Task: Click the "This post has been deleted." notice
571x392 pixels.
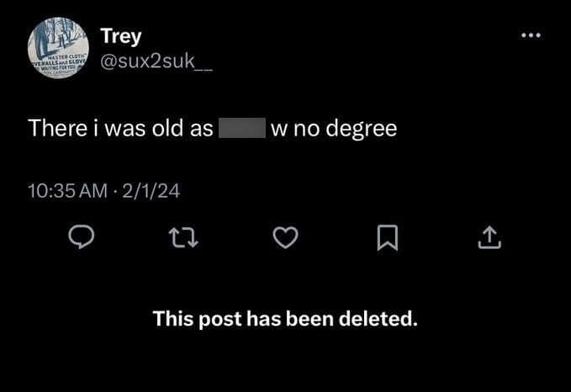Action: tap(285, 319)
